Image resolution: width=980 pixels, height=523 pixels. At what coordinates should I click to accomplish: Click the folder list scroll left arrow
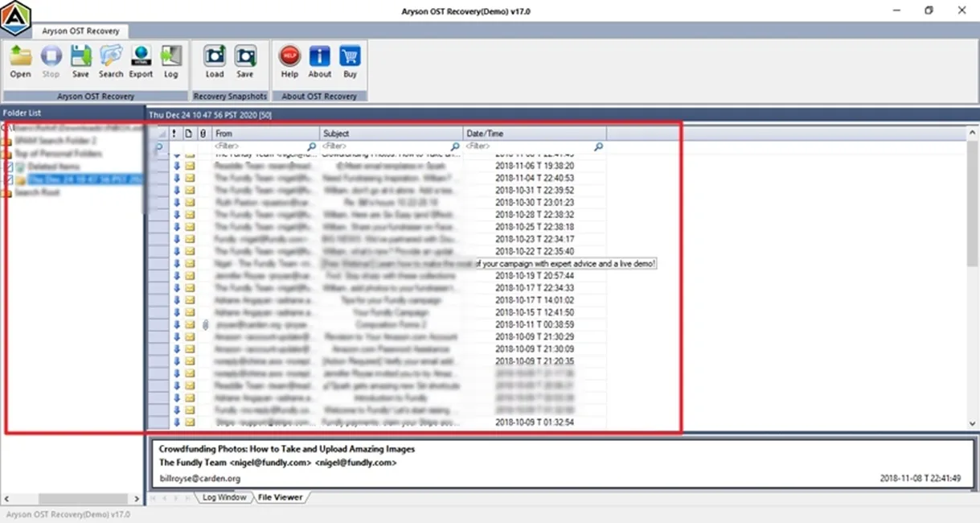(7, 499)
